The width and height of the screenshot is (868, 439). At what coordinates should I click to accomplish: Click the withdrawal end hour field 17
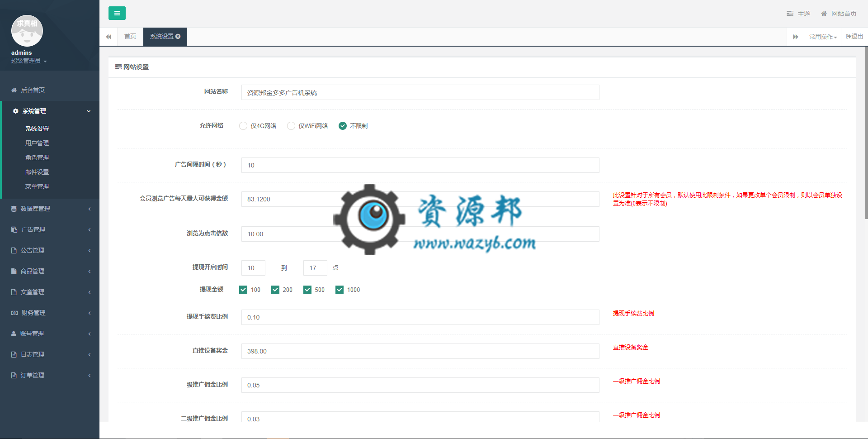click(315, 268)
